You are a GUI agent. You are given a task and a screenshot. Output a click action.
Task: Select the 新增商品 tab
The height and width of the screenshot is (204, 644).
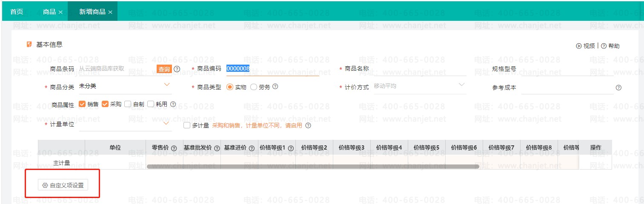[92, 12]
